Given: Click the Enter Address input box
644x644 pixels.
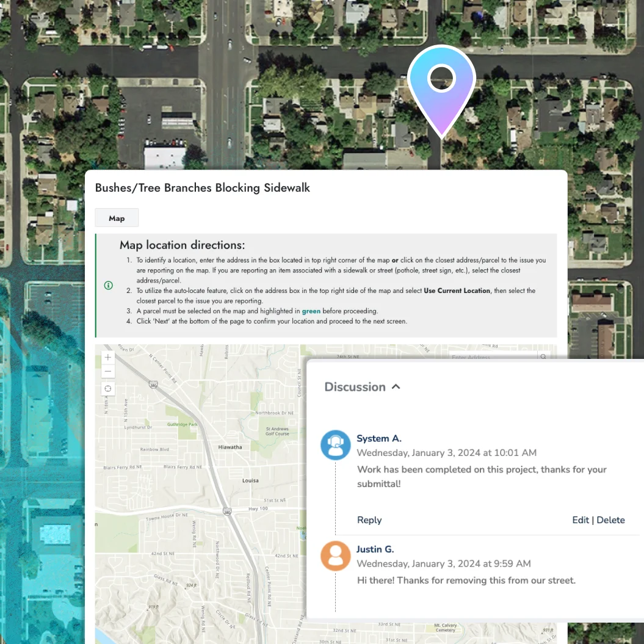Looking at the screenshot, I should 491,356.
